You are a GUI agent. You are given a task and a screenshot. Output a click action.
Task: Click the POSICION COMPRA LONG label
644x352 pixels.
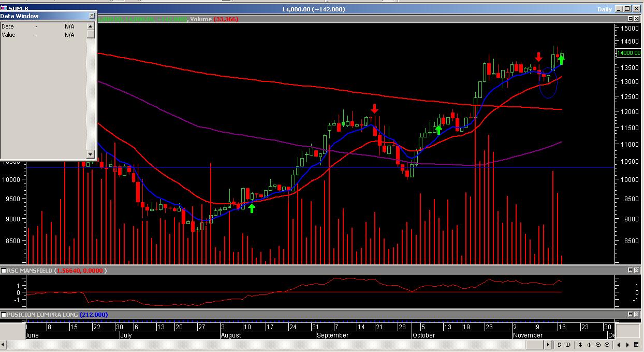pos(42,315)
